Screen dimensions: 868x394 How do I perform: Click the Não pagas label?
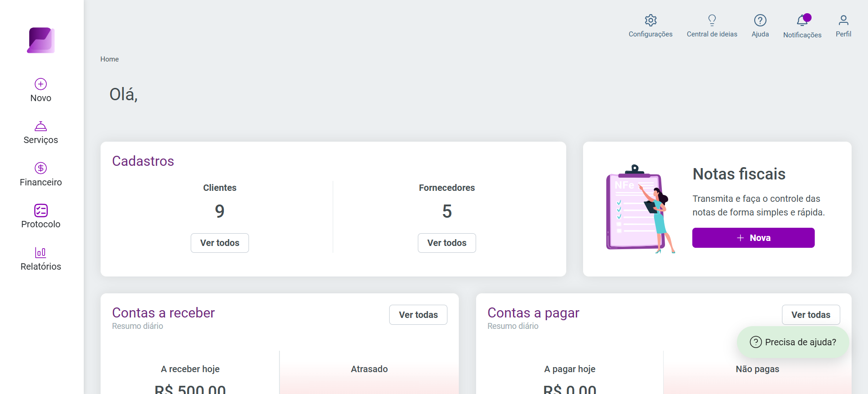(x=757, y=369)
